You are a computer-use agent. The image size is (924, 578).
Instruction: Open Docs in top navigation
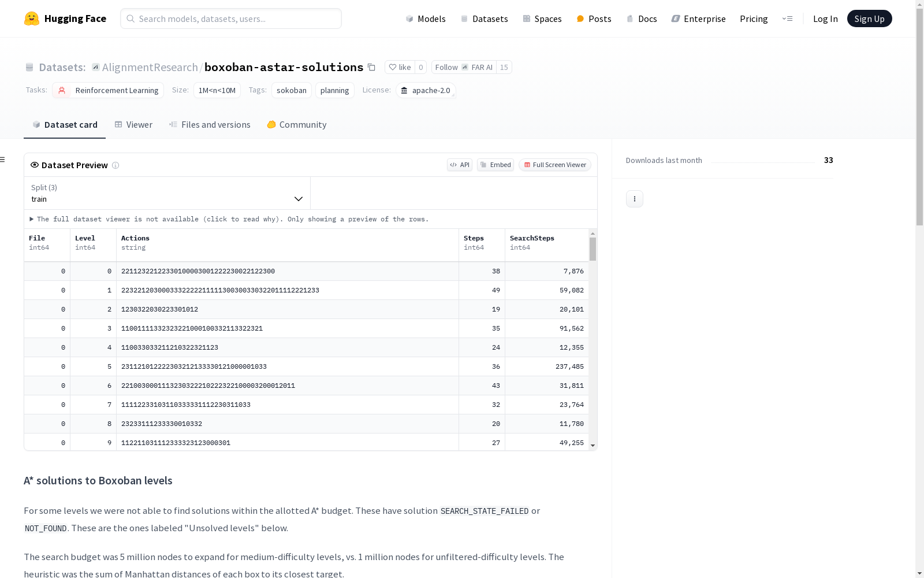[x=642, y=18]
